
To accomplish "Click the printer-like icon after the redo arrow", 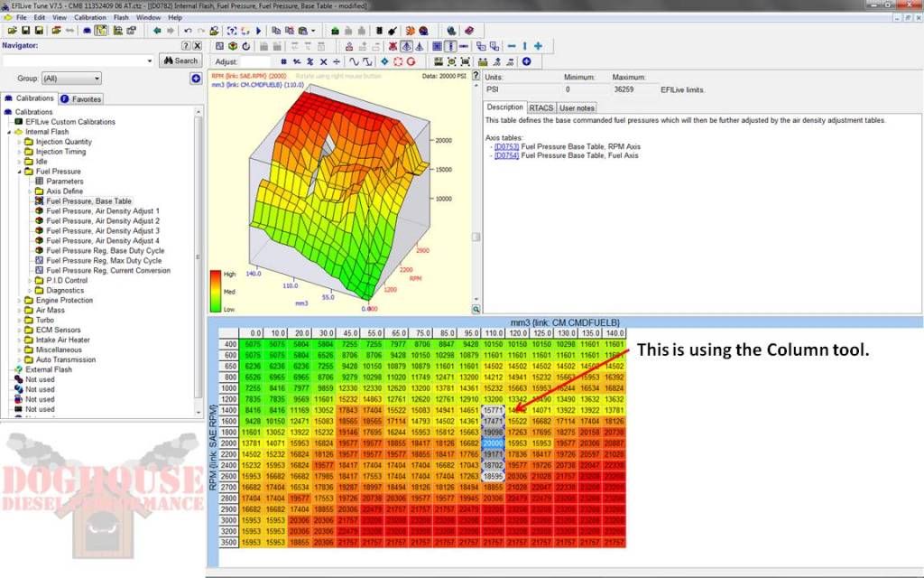I will point(214,30).
